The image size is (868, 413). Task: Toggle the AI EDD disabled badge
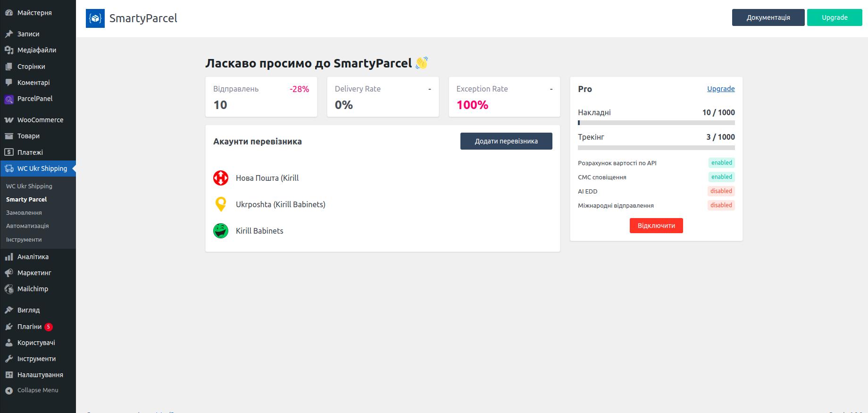pyautogui.click(x=721, y=191)
